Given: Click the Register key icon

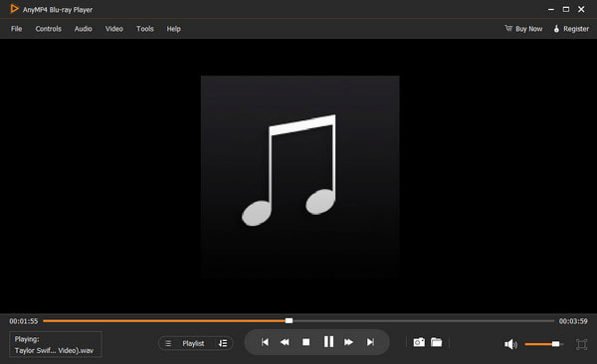Looking at the screenshot, I should pos(556,29).
